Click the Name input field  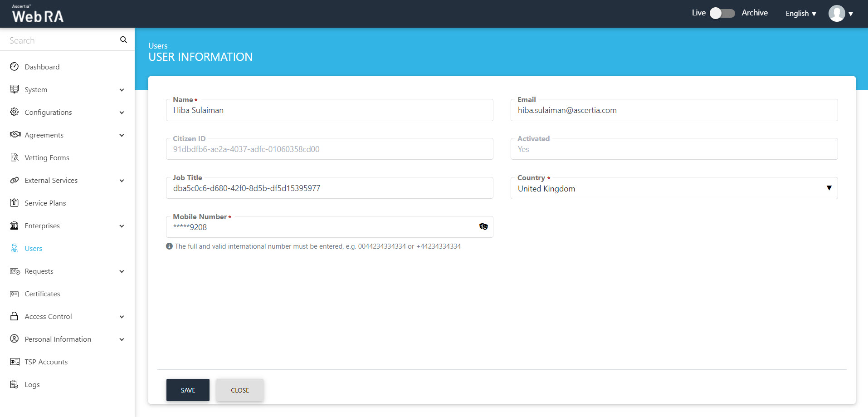click(x=329, y=111)
